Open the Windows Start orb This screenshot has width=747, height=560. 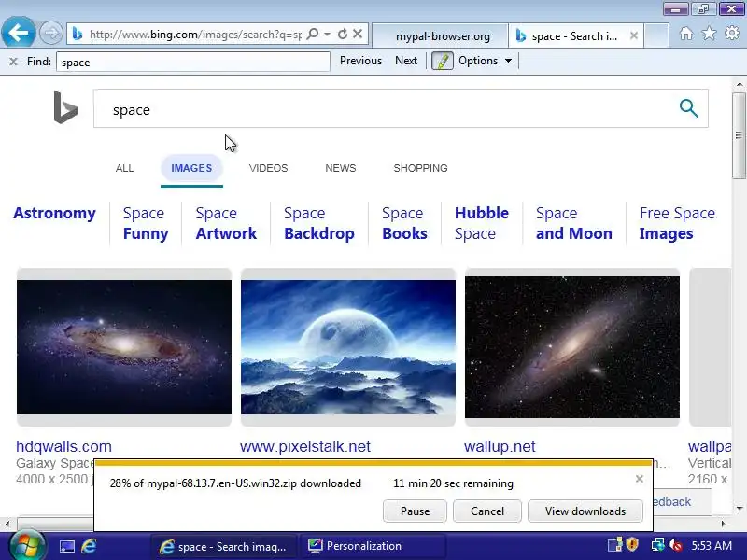point(26,546)
